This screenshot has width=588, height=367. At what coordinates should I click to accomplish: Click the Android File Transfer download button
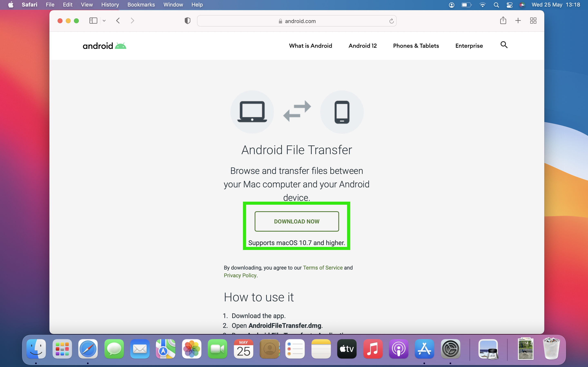[x=296, y=221]
